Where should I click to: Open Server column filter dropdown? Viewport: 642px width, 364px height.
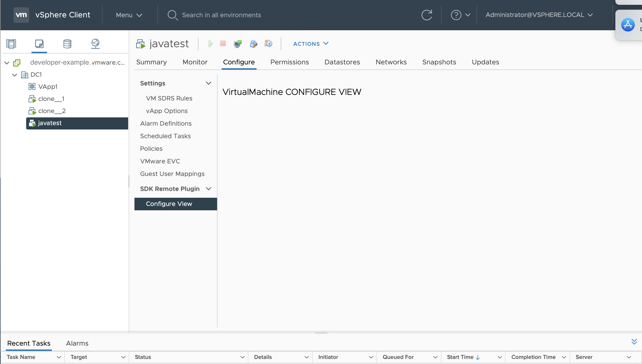[629, 357]
